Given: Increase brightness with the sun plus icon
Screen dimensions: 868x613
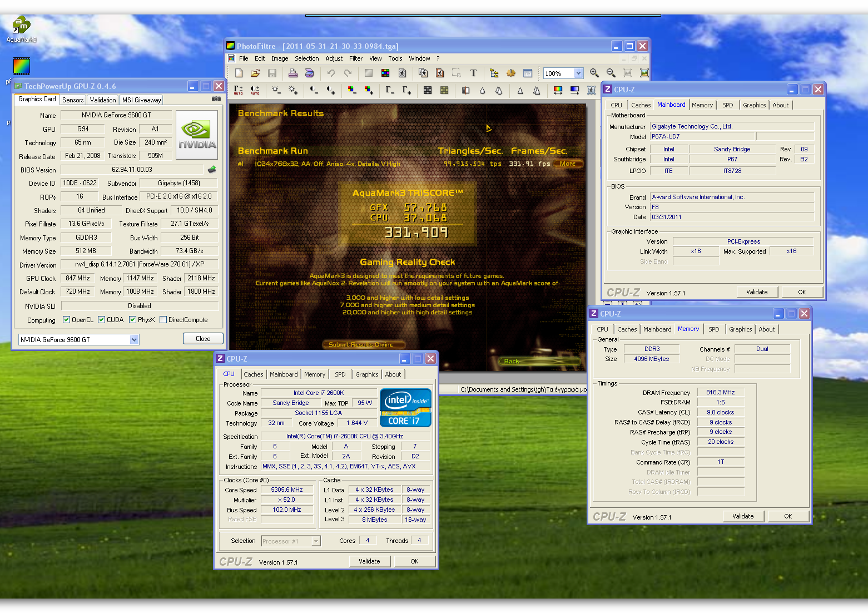Looking at the screenshot, I should 293,90.
